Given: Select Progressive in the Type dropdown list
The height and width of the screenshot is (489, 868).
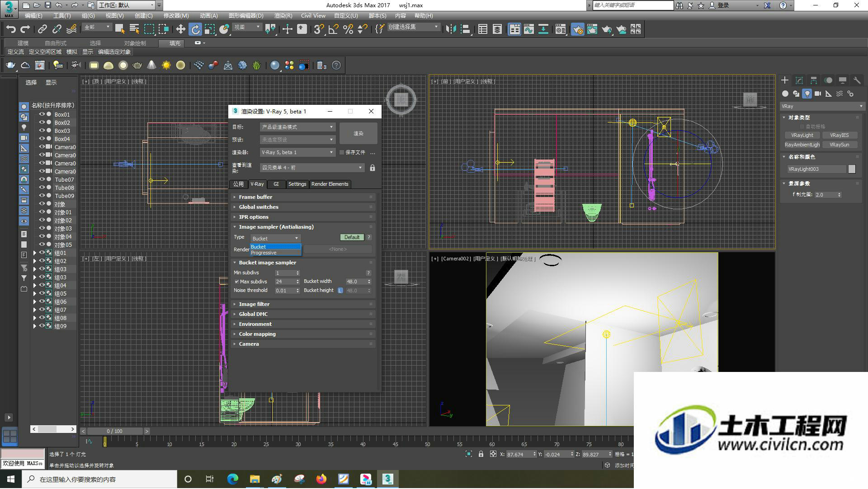Looking at the screenshot, I should pyautogui.click(x=275, y=253).
